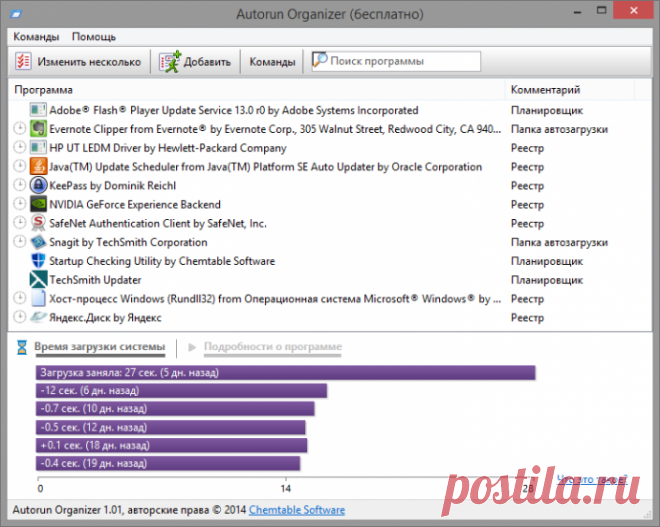The width and height of the screenshot is (660, 527).
Task: Click the Java Update Scheduler icon
Action: click(38, 167)
